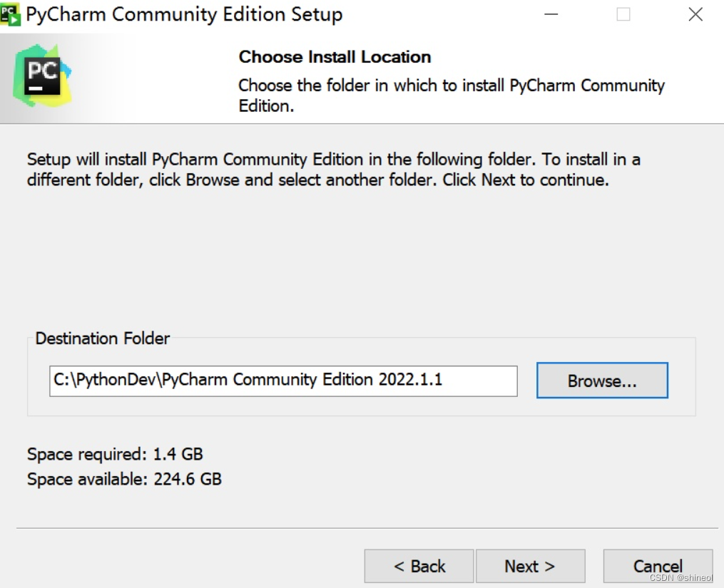
Task: Click the "Space required: 1.4 GB" text
Action: pyautogui.click(x=115, y=454)
